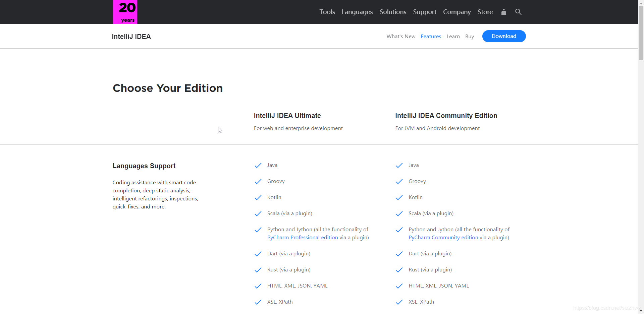Click the IntelliJ IDEA Community Edition heading

pyautogui.click(x=446, y=116)
